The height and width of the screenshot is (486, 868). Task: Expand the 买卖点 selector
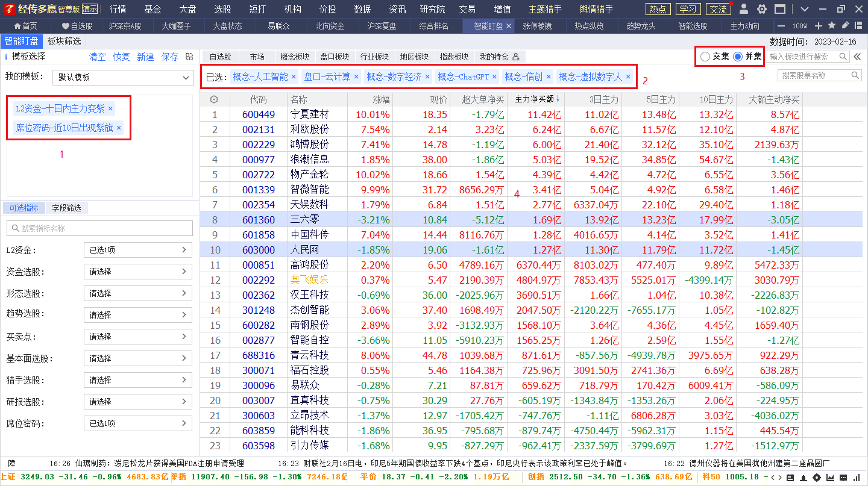[138, 337]
